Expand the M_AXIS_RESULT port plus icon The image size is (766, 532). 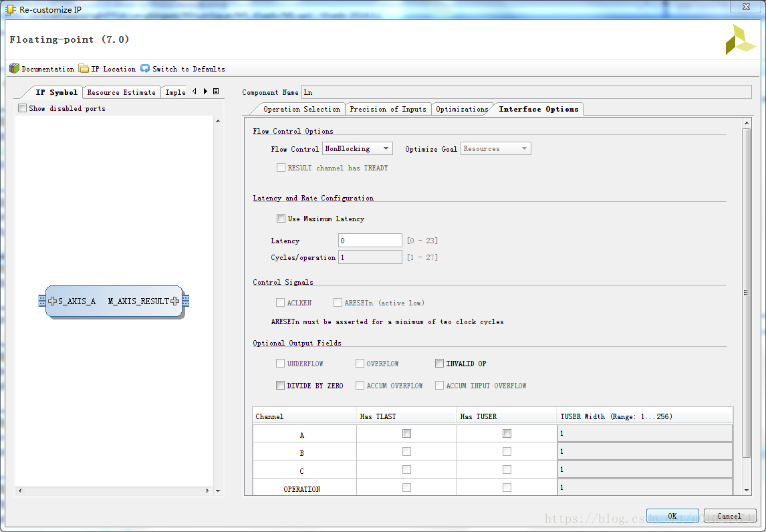[x=175, y=301]
